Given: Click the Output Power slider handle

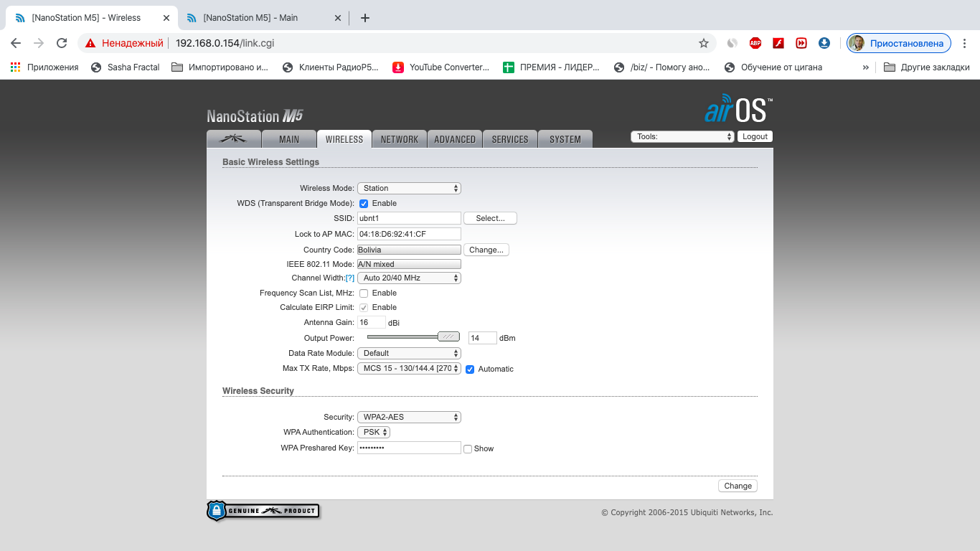Looking at the screenshot, I should coord(448,336).
